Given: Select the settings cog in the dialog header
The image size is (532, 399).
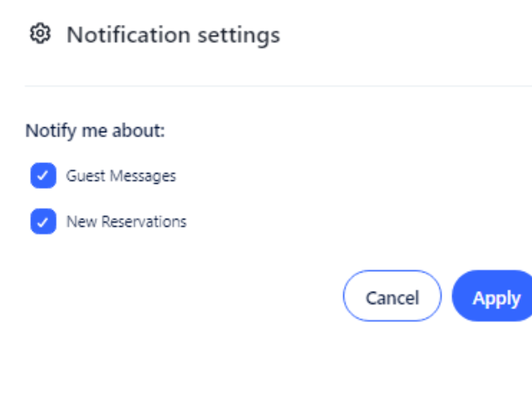Looking at the screenshot, I should pos(41,33).
